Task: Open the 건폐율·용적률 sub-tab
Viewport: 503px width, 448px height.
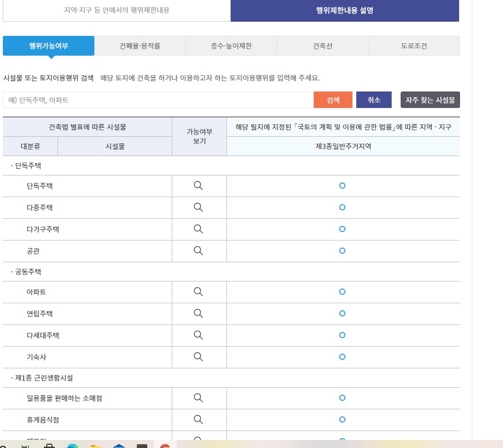Action: click(x=140, y=46)
